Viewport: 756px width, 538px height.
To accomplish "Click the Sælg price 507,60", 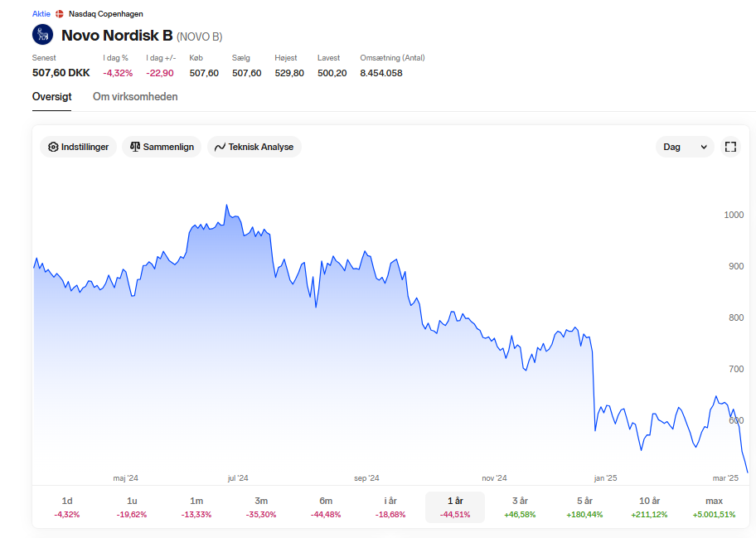I will [x=246, y=73].
